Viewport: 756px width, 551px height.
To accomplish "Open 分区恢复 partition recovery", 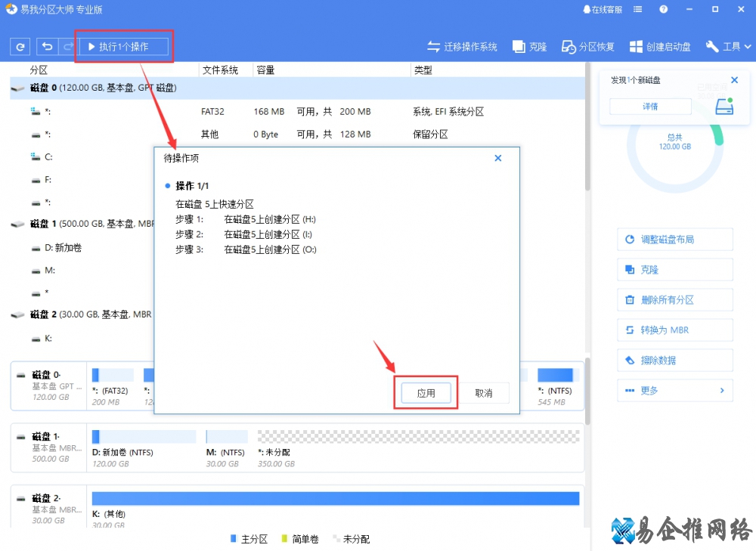I will pos(587,47).
